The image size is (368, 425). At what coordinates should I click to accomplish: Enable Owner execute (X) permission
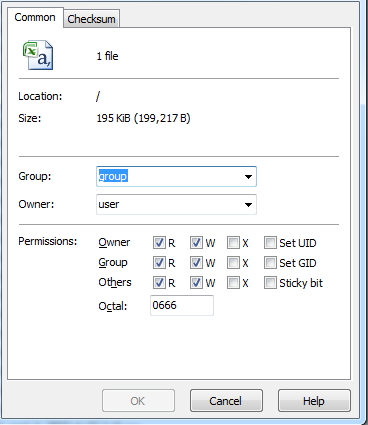(233, 243)
